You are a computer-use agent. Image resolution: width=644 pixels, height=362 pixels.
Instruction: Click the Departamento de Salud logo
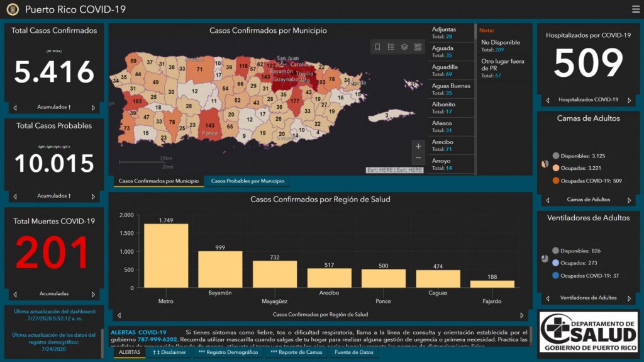pos(589,332)
